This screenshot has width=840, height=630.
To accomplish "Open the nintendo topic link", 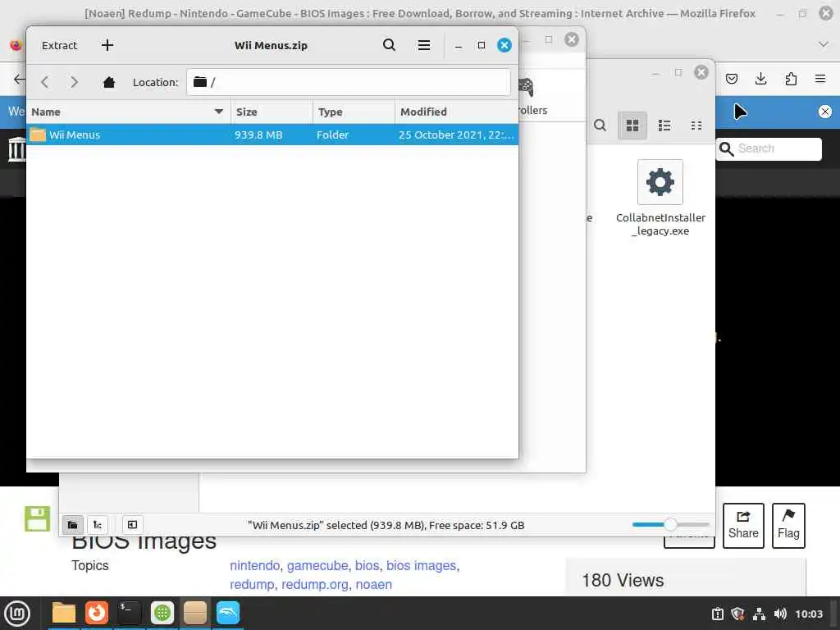I will (x=254, y=566).
